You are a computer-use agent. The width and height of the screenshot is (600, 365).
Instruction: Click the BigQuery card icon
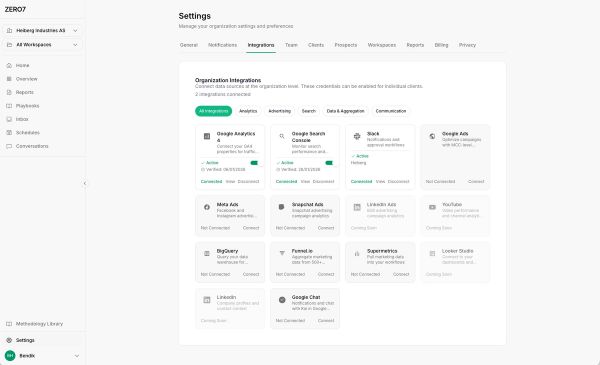point(207,253)
